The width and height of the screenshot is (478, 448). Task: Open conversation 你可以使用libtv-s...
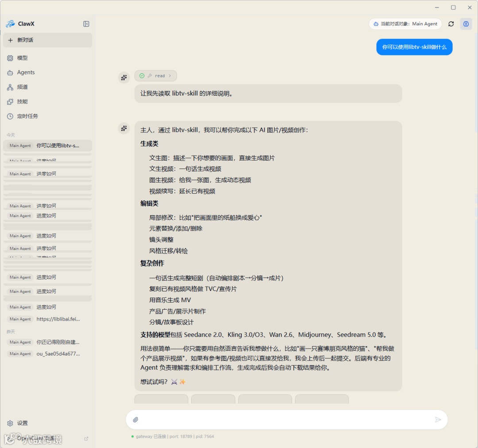click(x=47, y=146)
